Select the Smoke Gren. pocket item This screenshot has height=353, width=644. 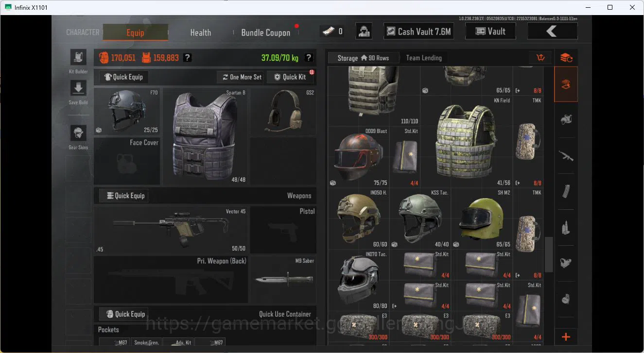click(x=146, y=342)
